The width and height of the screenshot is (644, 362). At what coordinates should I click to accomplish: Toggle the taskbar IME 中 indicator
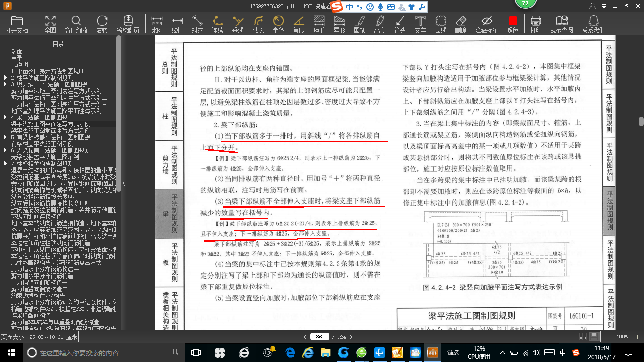point(562,353)
